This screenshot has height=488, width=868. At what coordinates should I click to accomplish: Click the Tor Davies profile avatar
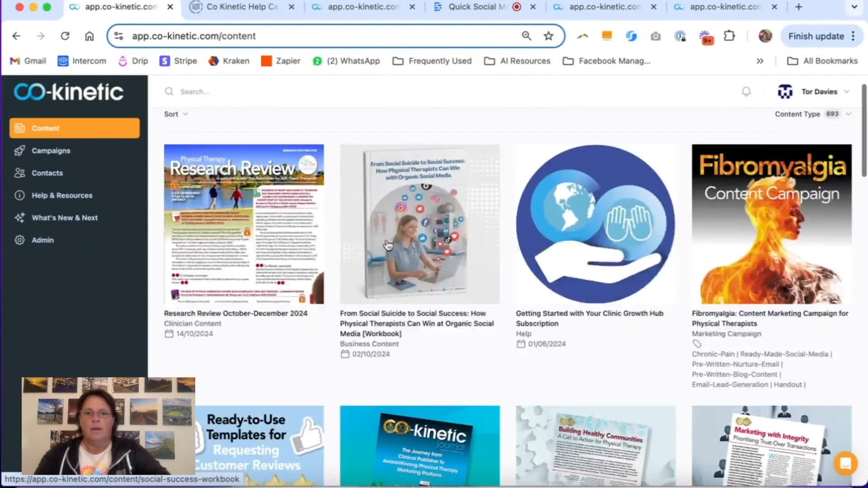tap(785, 92)
